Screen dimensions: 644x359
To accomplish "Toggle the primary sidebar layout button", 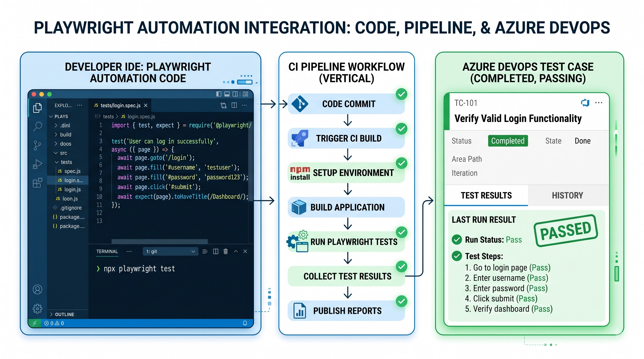I will click(219, 94).
